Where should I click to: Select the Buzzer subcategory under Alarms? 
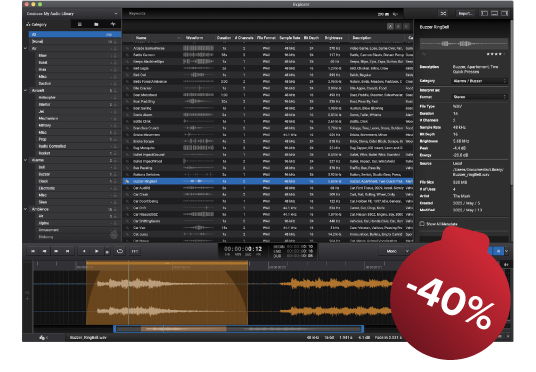[78, 174]
